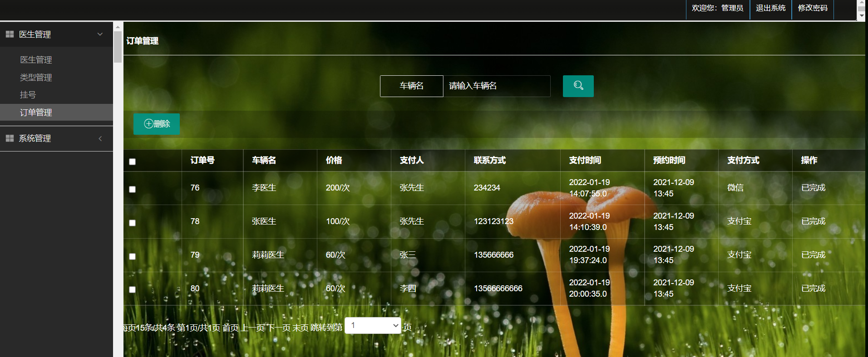Image resolution: width=868 pixels, height=357 pixels.
Task: Click phone number 13566666666
Action: pyautogui.click(x=498, y=289)
